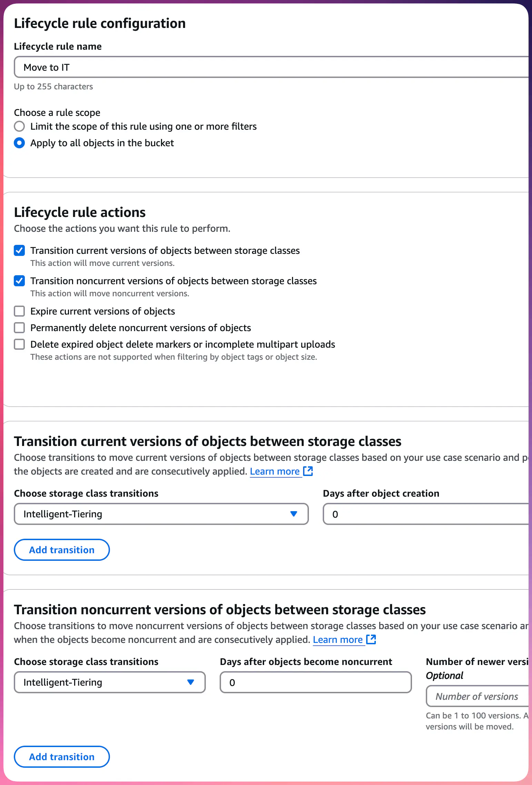The width and height of the screenshot is (532, 785).
Task: Check 'Delete expired object delete markers or incomplete multipart uploads'
Action: pyautogui.click(x=19, y=344)
